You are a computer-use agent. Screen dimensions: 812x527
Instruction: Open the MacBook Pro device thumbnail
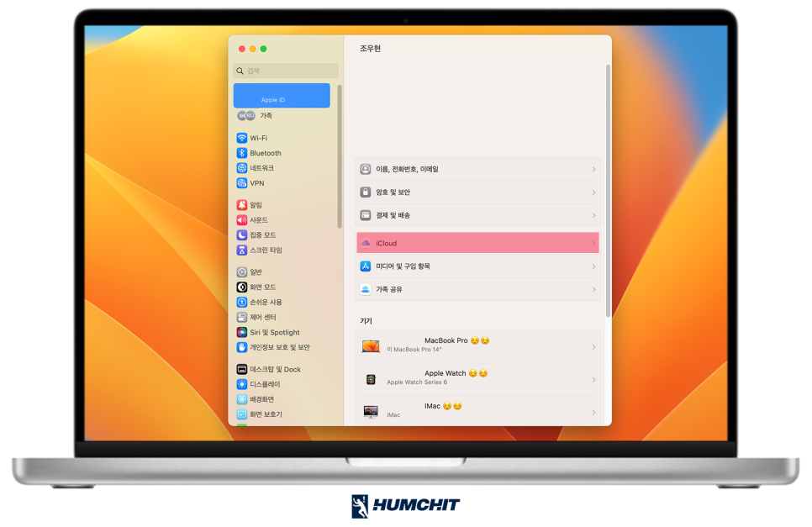click(x=371, y=346)
